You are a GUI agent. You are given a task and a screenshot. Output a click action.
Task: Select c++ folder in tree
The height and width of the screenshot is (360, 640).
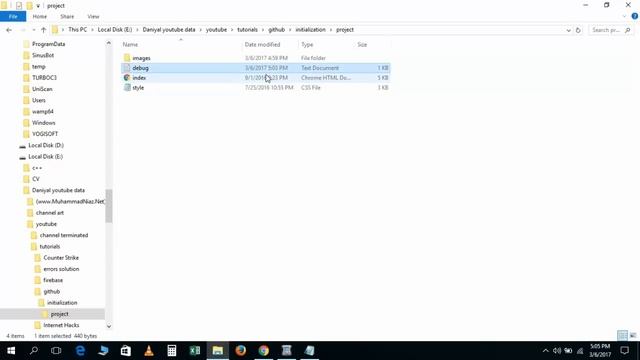[37, 168]
